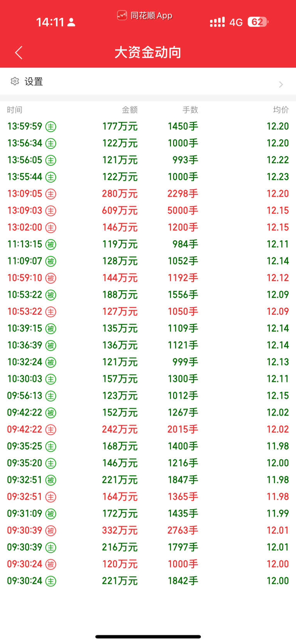The height and width of the screenshot is (644, 296).
Task: Tap 主 icon on the 13:59:59 row
Action: tap(51, 127)
